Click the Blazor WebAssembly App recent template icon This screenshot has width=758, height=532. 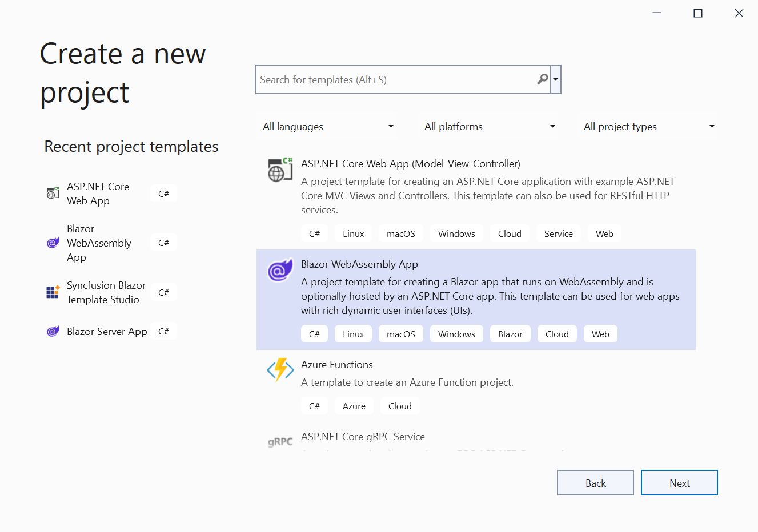coord(53,243)
